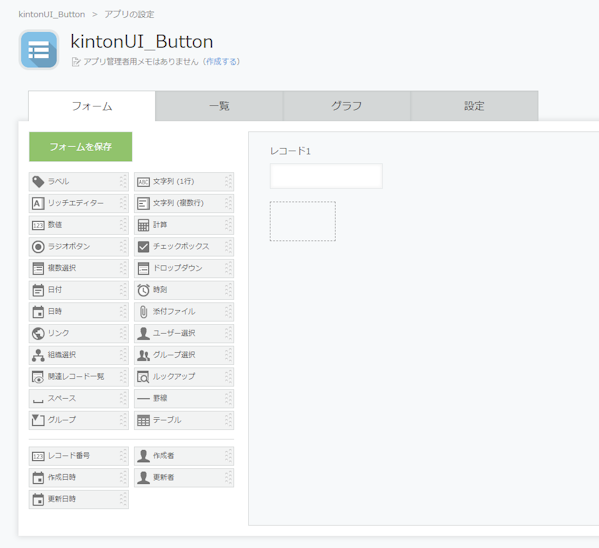Open the 設定 tab
The width and height of the screenshot is (599, 548).
click(474, 106)
